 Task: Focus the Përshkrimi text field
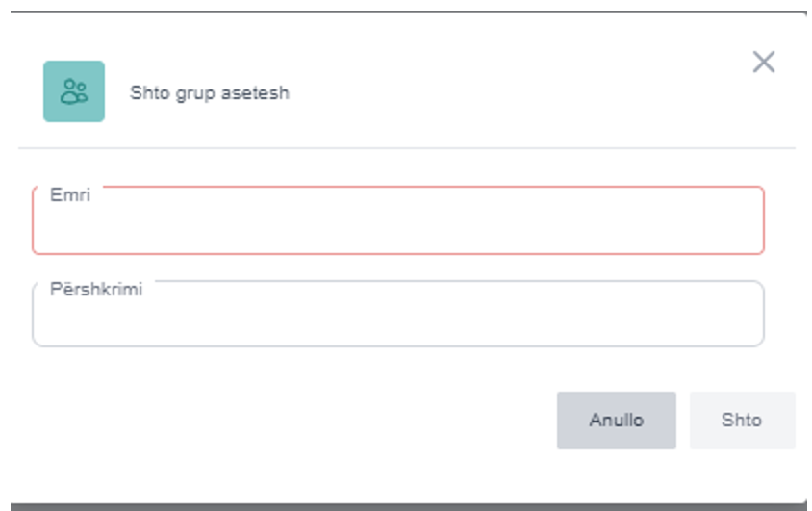397,318
